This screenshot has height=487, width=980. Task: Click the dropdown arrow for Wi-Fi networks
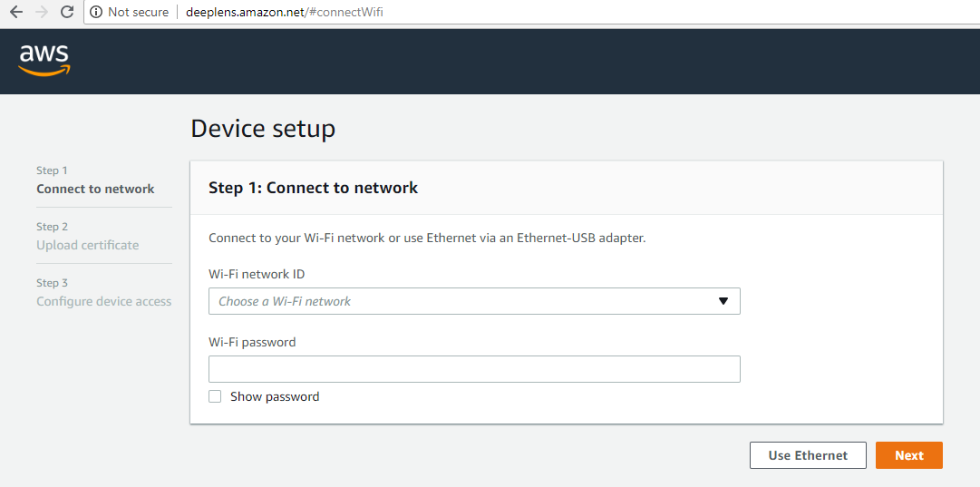[723, 301]
